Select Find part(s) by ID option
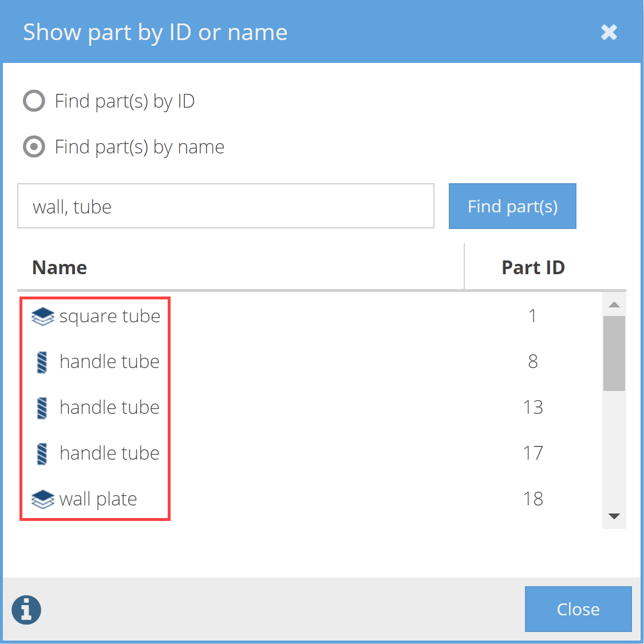Screen dimensions: 644x644 coord(34,101)
